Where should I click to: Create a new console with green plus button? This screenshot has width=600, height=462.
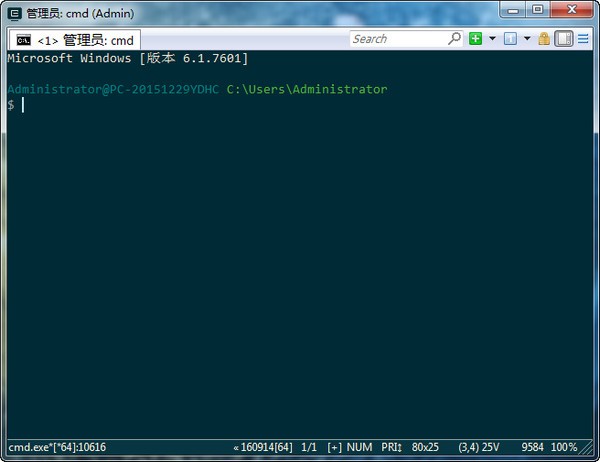475,39
